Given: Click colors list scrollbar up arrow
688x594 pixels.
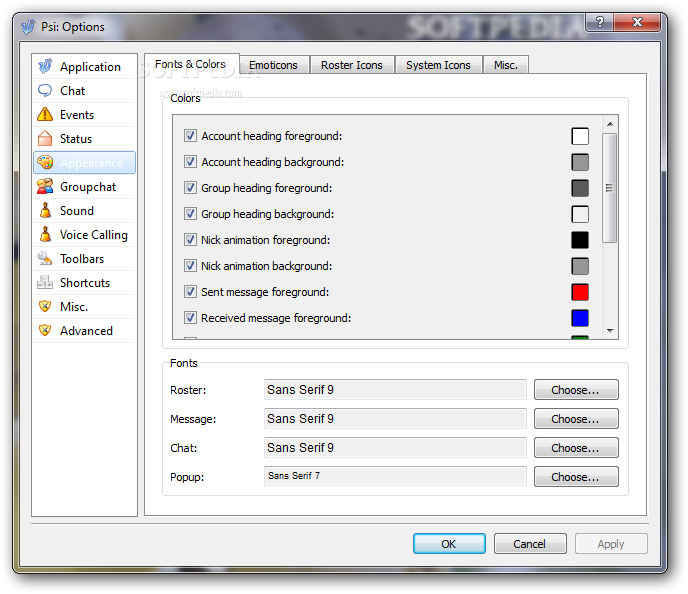Looking at the screenshot, I should (x=610, y=124).
